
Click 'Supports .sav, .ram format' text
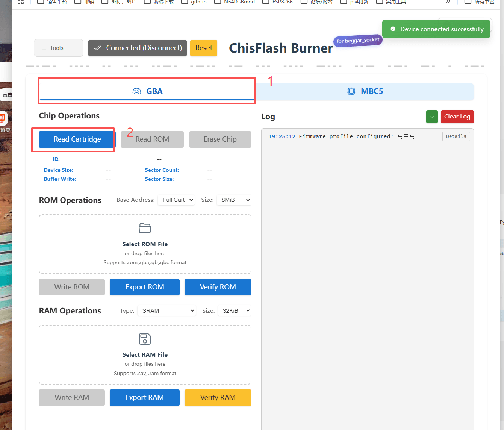(145, 373)
